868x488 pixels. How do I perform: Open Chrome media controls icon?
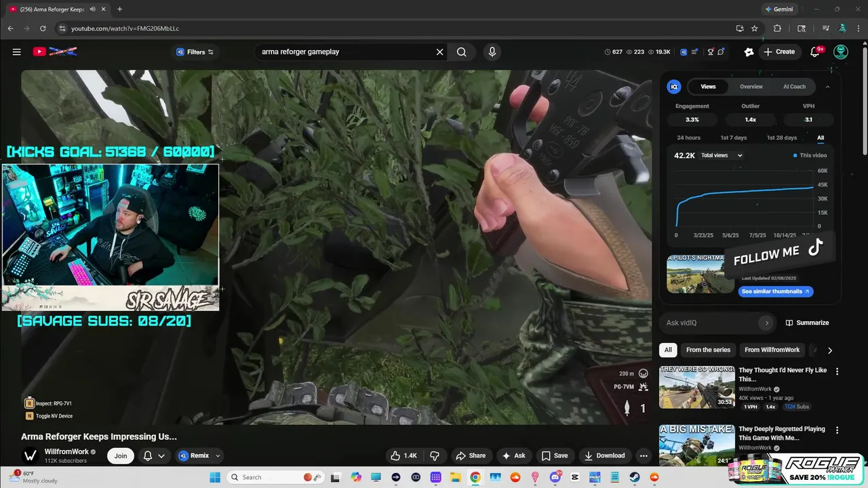click(x=826, y=28)
